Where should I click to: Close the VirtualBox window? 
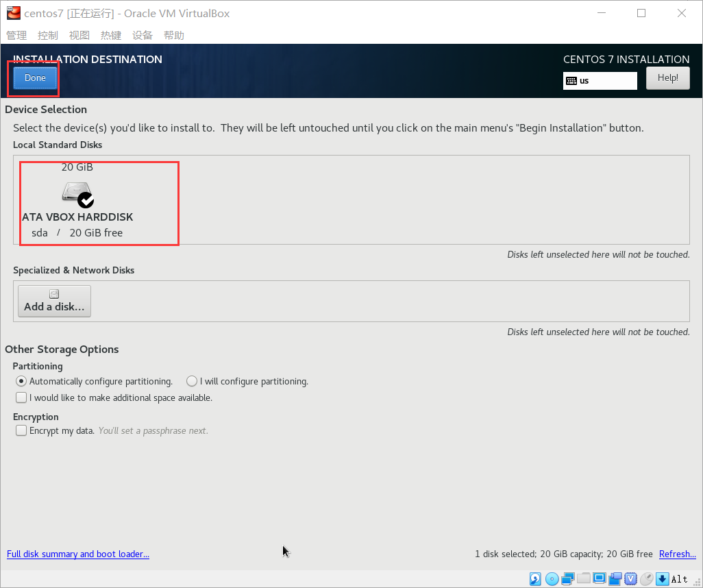pos(682,14)
